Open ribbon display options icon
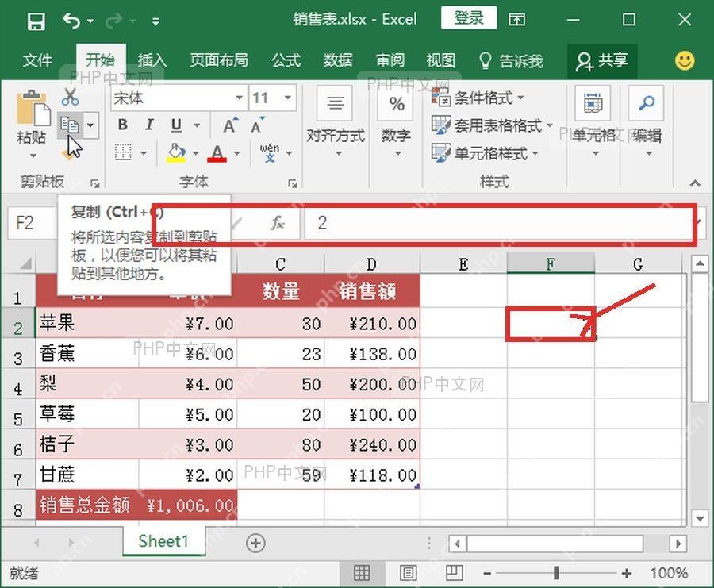Image resolution: width=714 pixels, height=588 pixels. click(x=516, y=20)
